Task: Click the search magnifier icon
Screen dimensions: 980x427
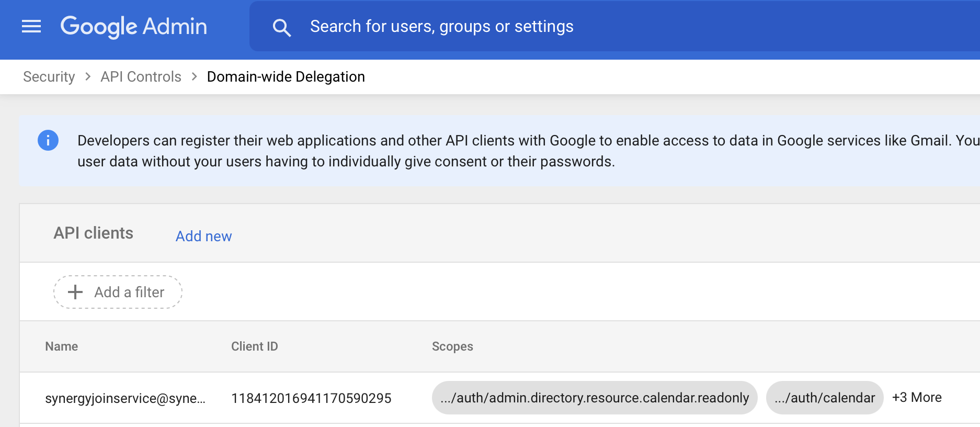Action: 281,27
